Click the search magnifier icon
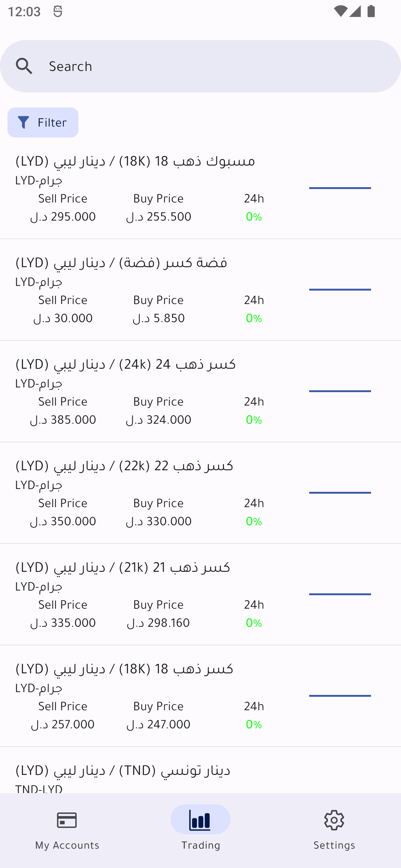This screenshot has height=868, width=401. tap(24, 66)
